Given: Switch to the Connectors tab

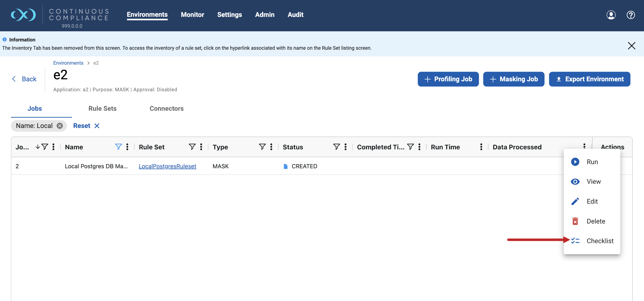Looking at the screenshot, I should click(x=166, y=108).
